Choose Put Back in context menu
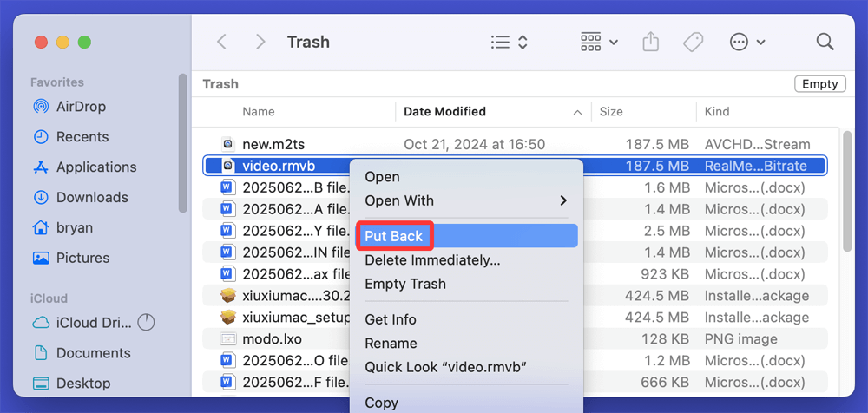The image size is (868, 413). click(466, 236)
